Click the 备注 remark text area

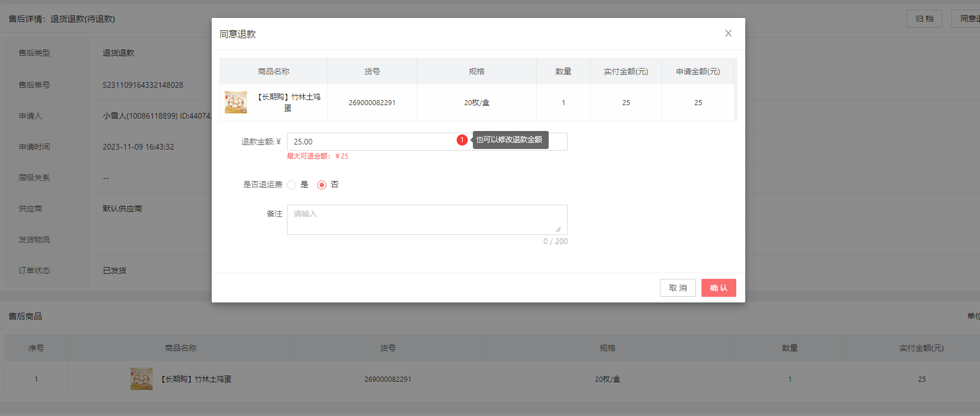[x=427, y=219]
